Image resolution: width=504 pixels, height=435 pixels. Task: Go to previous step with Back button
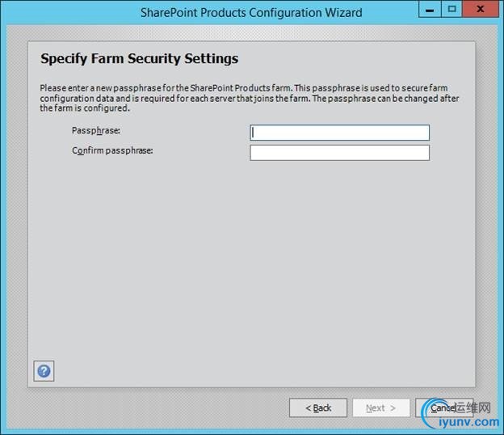[x=318, y=408]
